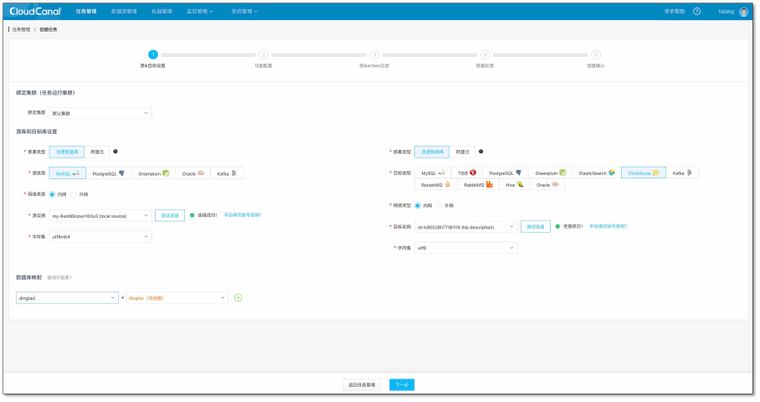Image resolution: width=760 pixels, height=402 pixels.
Task: Click 测试连接 button for target instance
Action: tap(536, 226)
